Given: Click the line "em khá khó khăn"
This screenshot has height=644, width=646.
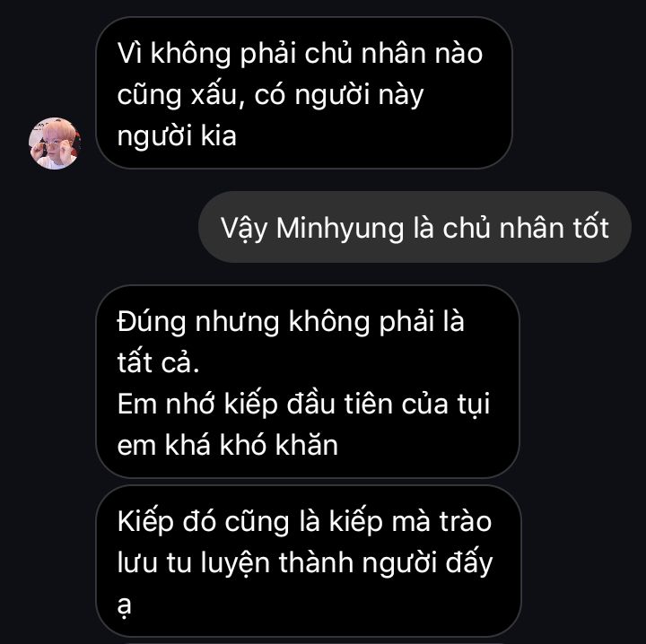Looking at the screenshot, I should point(227,445).
